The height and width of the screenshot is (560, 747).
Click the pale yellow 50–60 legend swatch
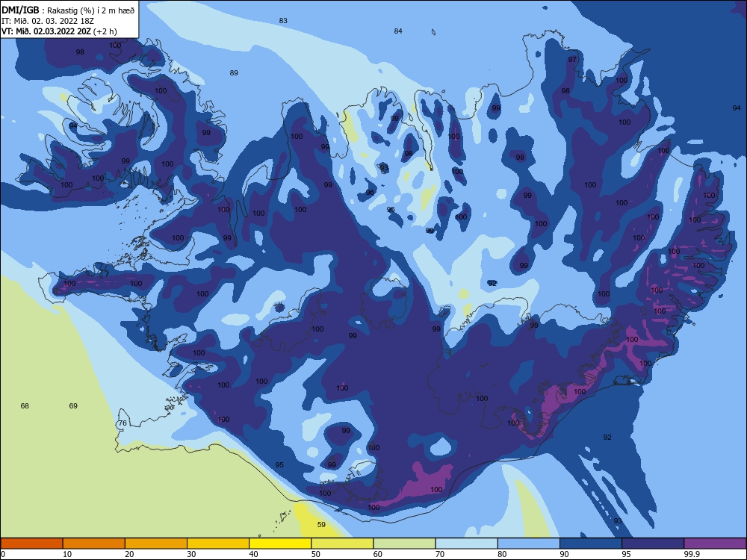tap(342, 544)
